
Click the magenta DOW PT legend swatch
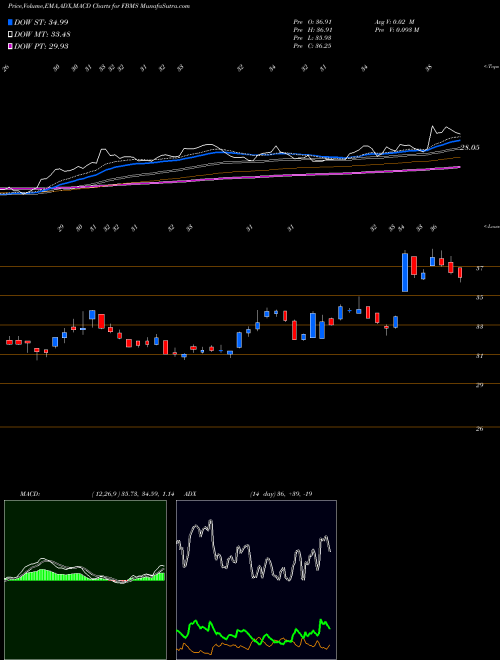[x=11, y=46]
